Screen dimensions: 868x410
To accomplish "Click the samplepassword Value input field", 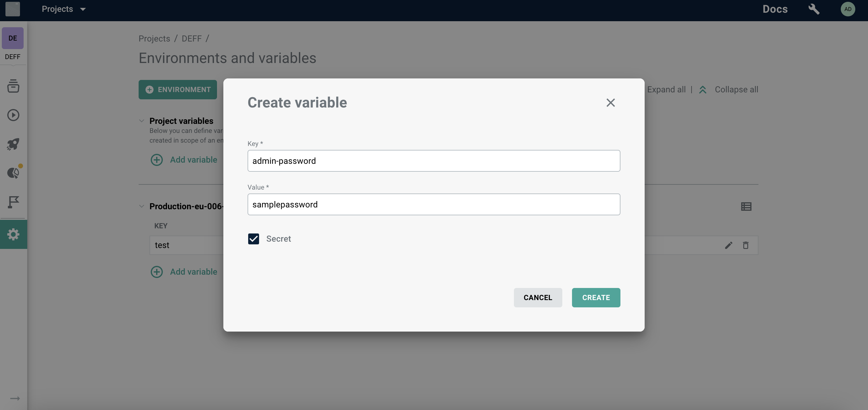I will 434,204.
